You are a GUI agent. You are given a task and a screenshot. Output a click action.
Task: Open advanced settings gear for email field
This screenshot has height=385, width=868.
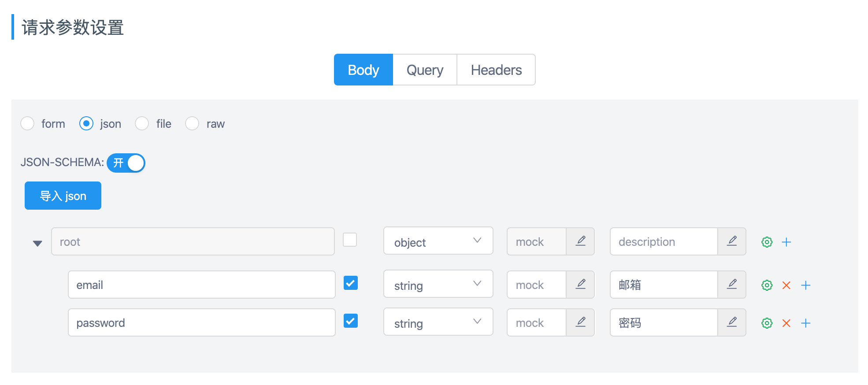click(767, 285)
